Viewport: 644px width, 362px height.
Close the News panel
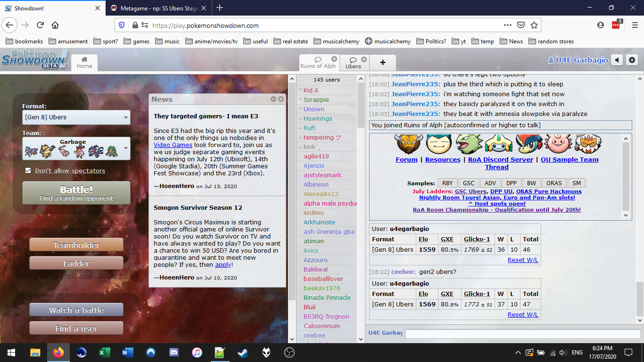click(x=281, y=99)
